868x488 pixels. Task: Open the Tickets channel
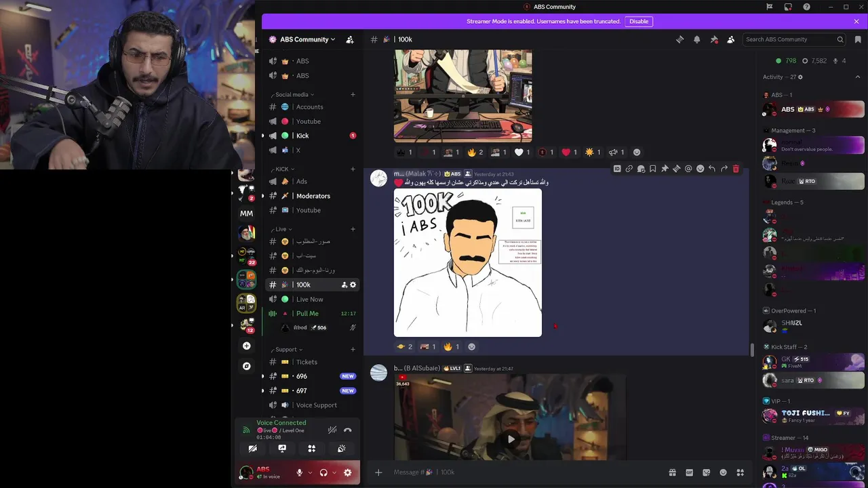pos(313,362)
